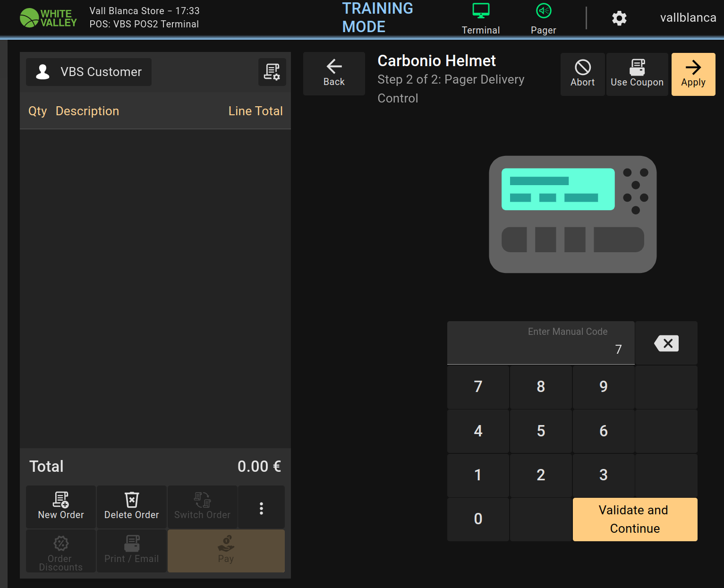Click the White Valley logo

pos(48,18)
